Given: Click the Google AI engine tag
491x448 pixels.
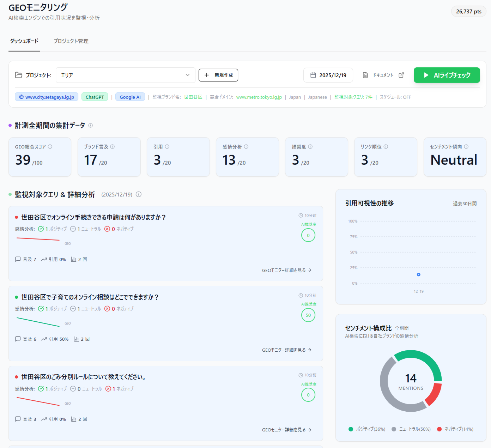Looking at the screenshot, I should [x=130, y=97].
